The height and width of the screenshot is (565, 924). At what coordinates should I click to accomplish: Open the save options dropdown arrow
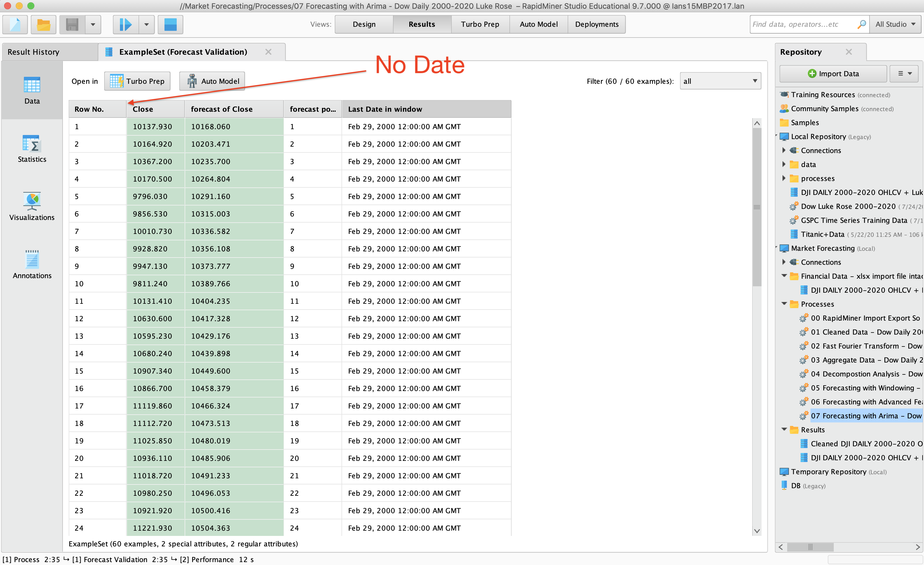[x=93, y=25]
